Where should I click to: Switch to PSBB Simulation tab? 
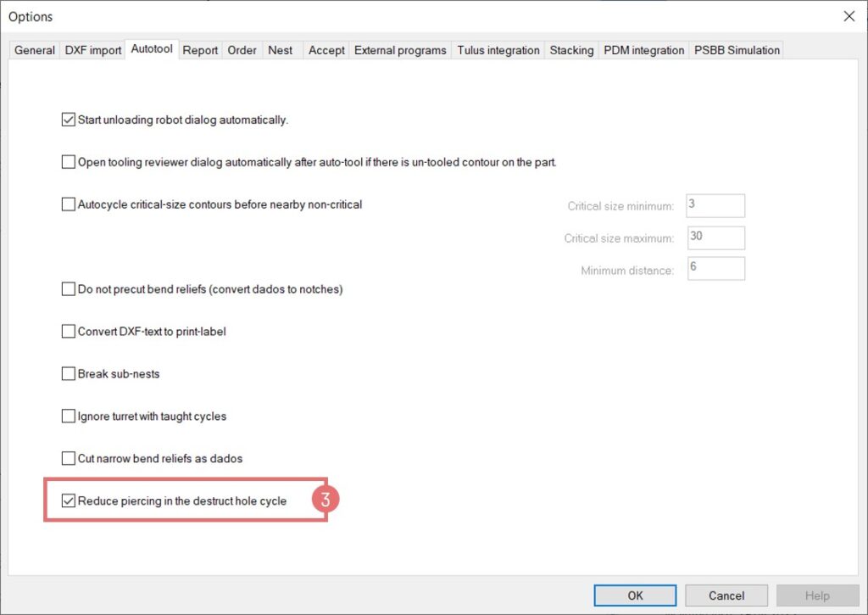pyautogui.click(x=736, y=50)
